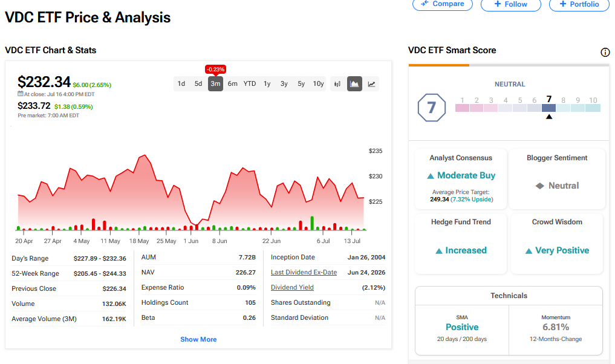Click the Hedge Fund Trend Increased arrow

click(x=439, y=251)
